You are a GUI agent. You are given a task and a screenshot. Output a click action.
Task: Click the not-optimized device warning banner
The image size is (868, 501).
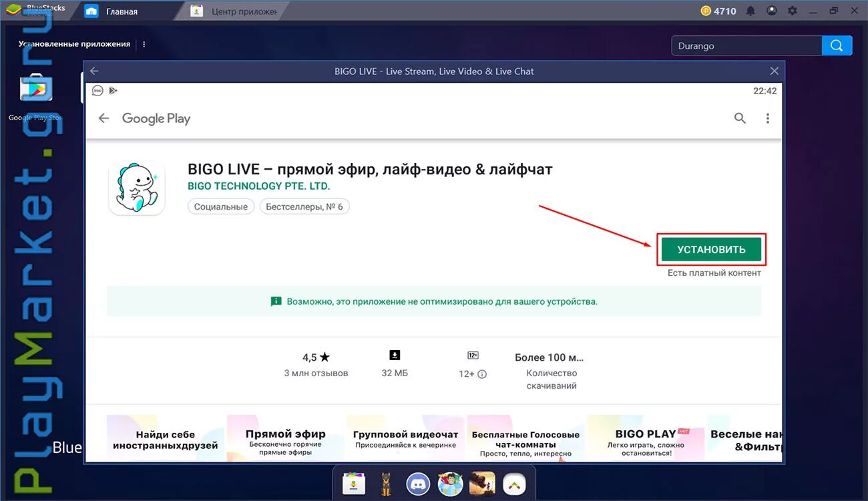[434, 301]
